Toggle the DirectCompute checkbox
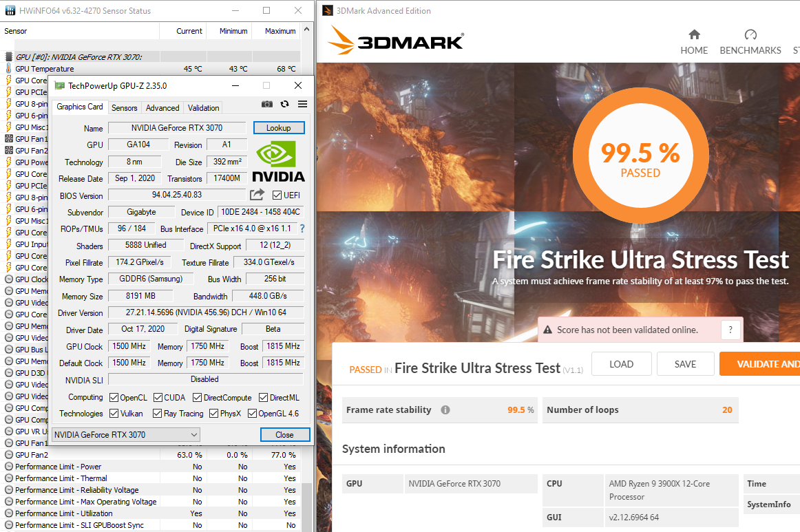Image resolution: width=800 pixels, height=532 pixels. click(x=197, y=397)
